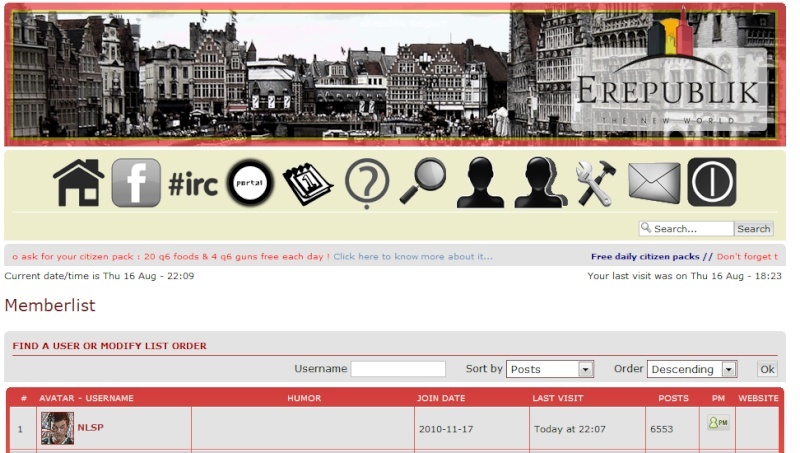Open the calendar icon

(308, 184)
